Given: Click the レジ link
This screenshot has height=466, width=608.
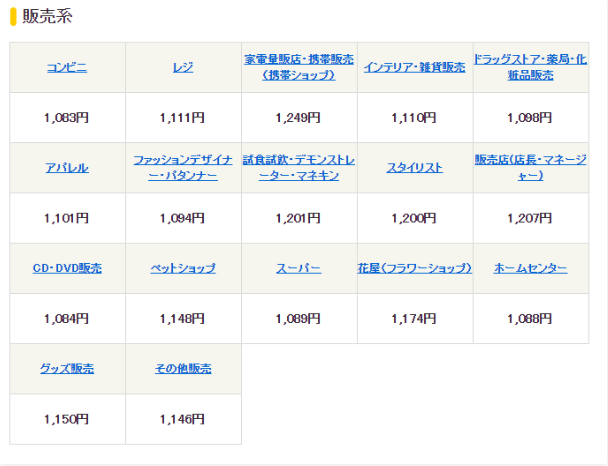Looking at the screenshot, I should coord(183,68).
